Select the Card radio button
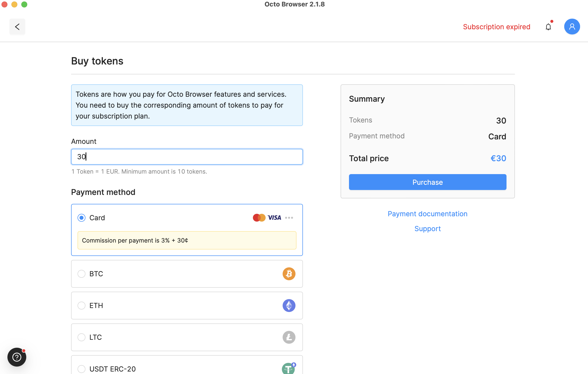This screenshot has width=588, height=374. (81, 218)
